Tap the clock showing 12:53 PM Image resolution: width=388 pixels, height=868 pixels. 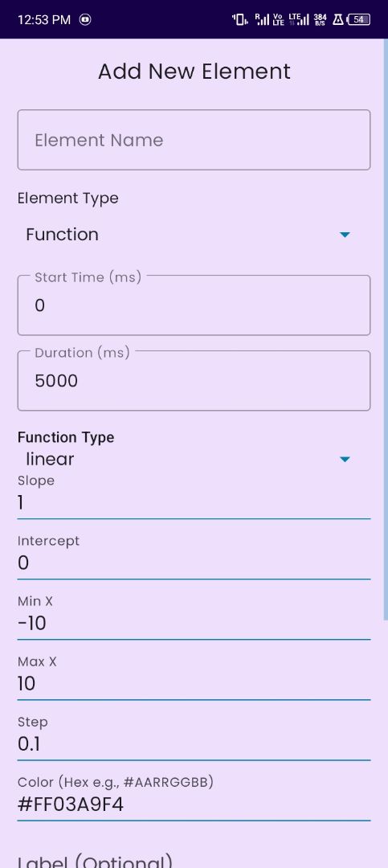44,20
